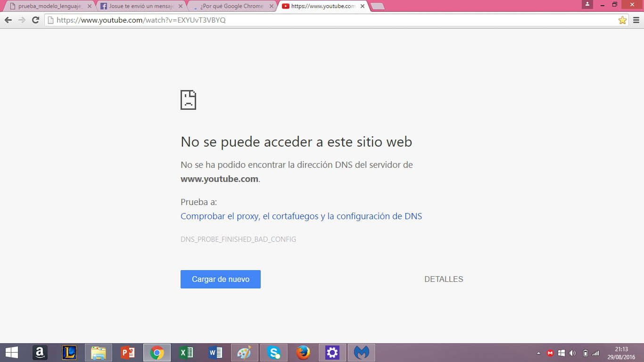Go back to the previous page
Viewport: 644px width, 362px height.
pyautogui.click(x=8, y=20)
